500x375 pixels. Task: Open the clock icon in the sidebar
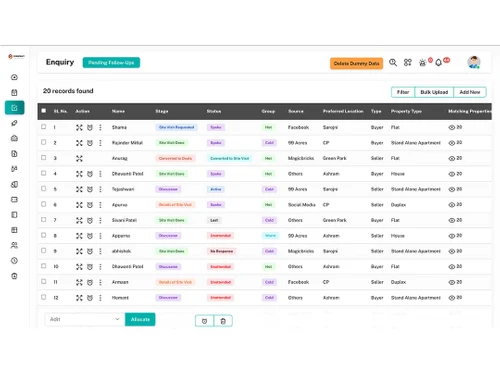(x=14, y=261)
